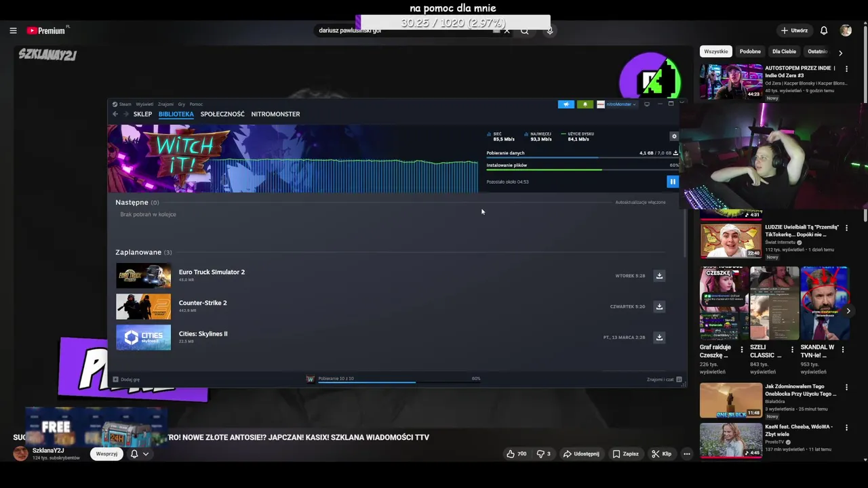Select the Podobne filter chip
The width and height of the screenshot is (868, 488).
[x=750, y=52]
